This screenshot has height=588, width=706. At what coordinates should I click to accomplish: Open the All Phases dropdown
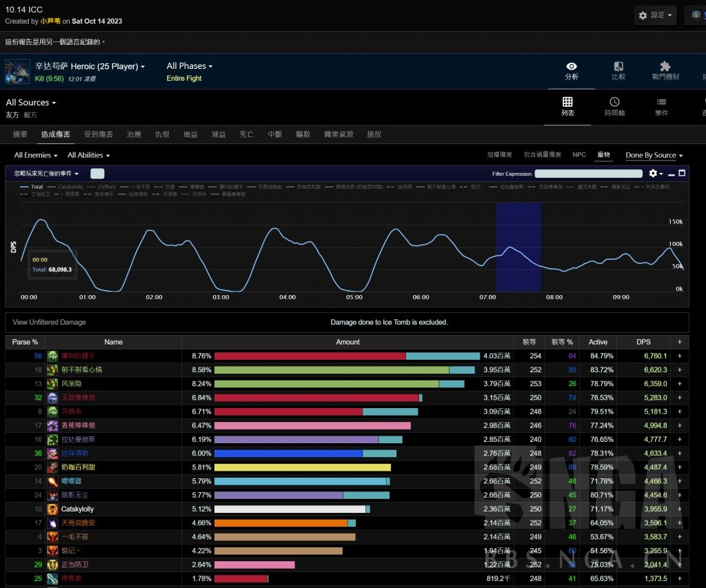coord(190,66)
